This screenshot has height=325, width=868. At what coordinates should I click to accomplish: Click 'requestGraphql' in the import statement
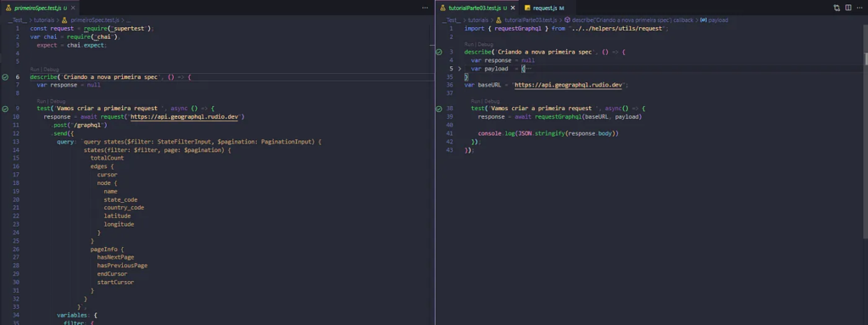[x=518, y=29]
